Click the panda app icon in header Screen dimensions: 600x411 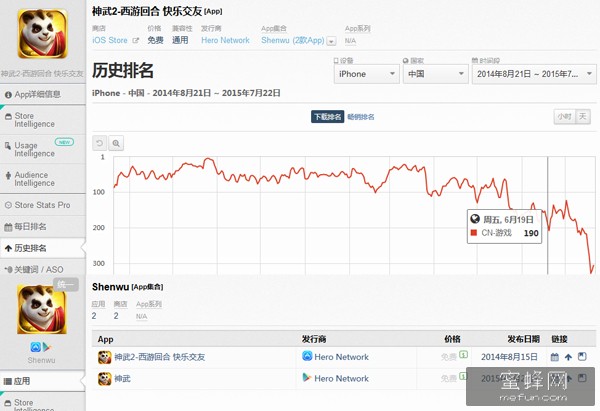[x=41, y=34]
